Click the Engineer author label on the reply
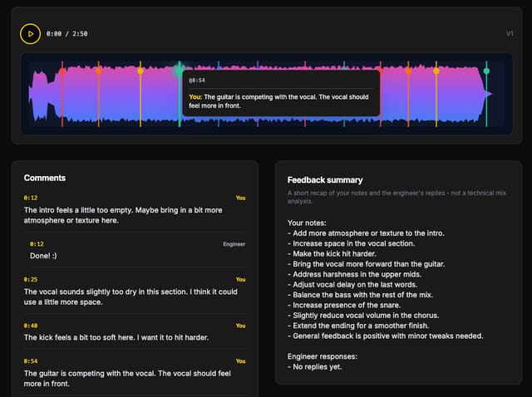Screen dimensions: 532x397 [234, 243]
